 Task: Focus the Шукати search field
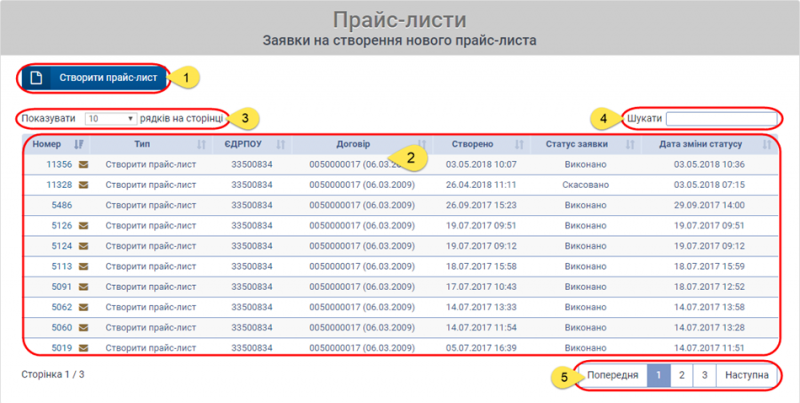click(x=721, y=118)
